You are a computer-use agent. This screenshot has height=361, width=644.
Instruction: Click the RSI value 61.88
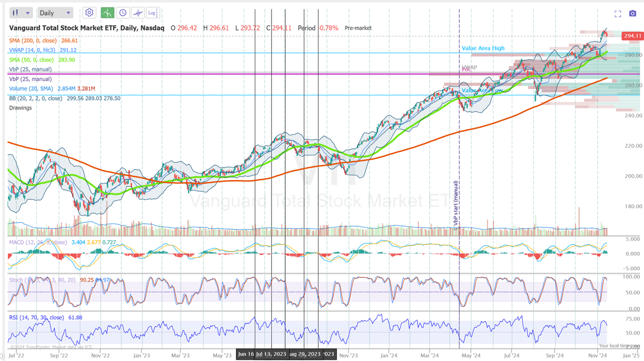tap(76, 318)
